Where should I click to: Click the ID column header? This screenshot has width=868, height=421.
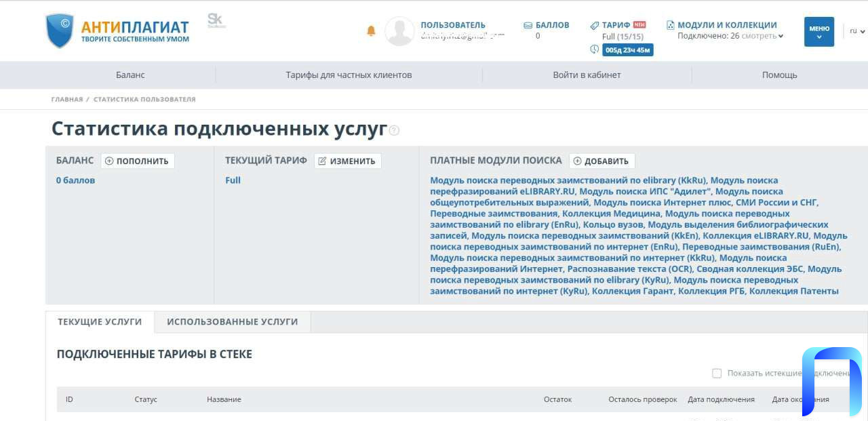click(x=69, y=399)
